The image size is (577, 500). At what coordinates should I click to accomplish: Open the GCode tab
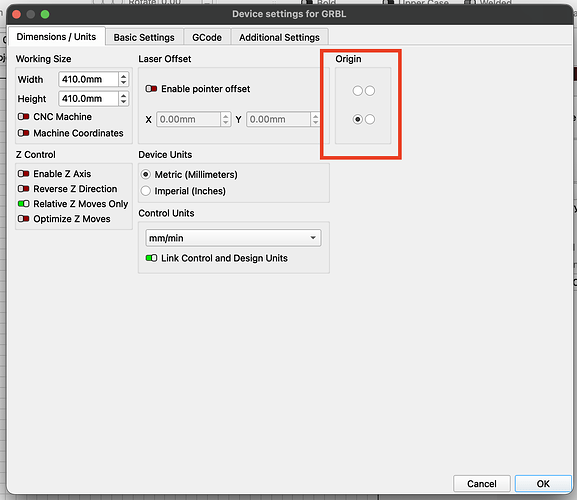point(207,38)
